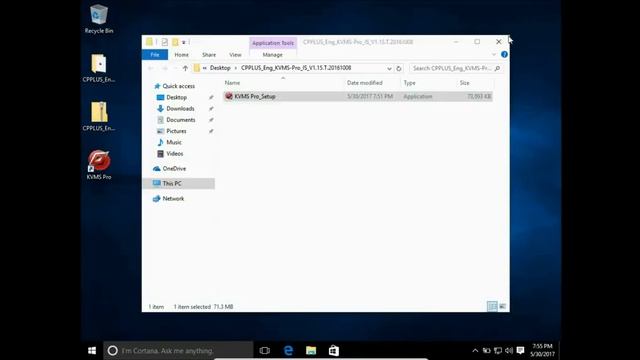The height and width of the screenshot is (360, 640).
Task: Open the Customize Quick Access Toolbar dropdown
Action: [x=184, y=42]
